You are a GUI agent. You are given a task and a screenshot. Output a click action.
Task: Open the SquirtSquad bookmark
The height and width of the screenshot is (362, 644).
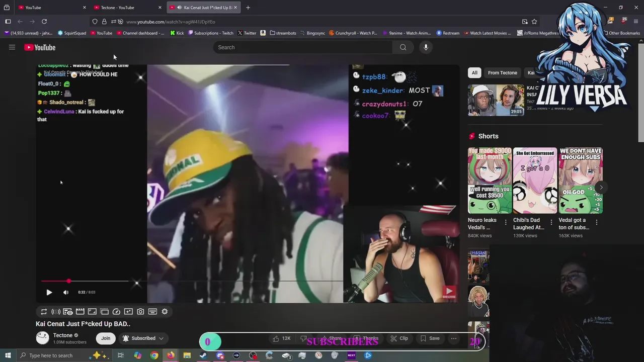(x=72, y=33)
